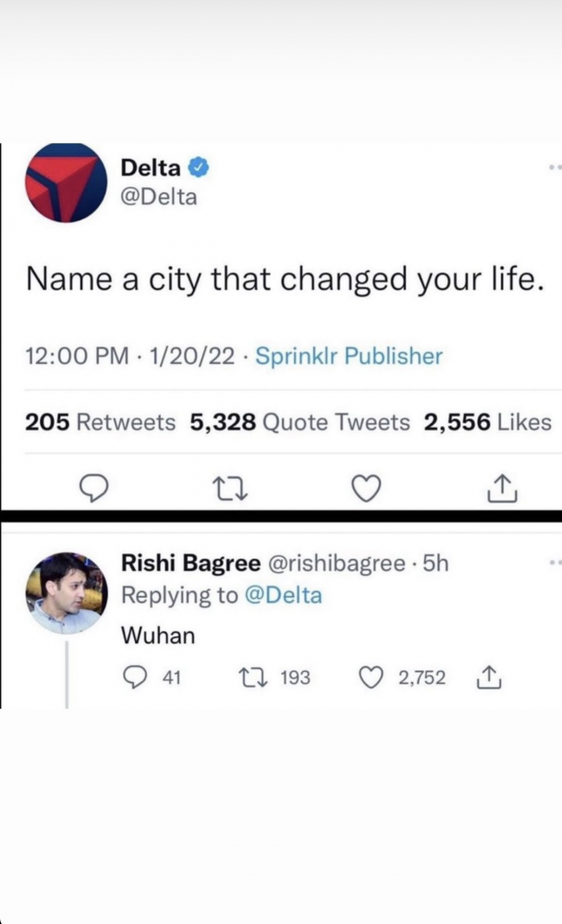562x924 pixels.
Task: View the 205 Retweets list
Action: [x=100, y=422]
